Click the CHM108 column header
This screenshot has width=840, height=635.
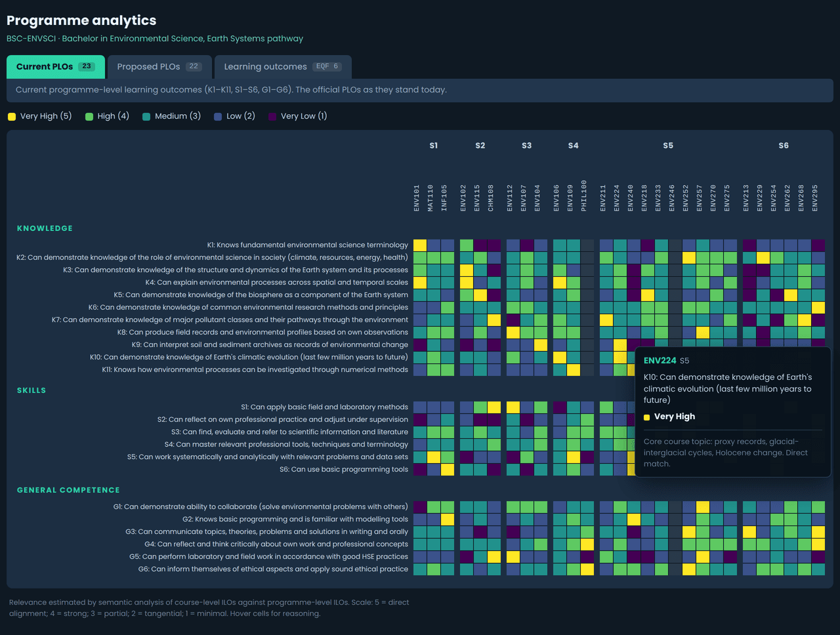pos(492,197)
